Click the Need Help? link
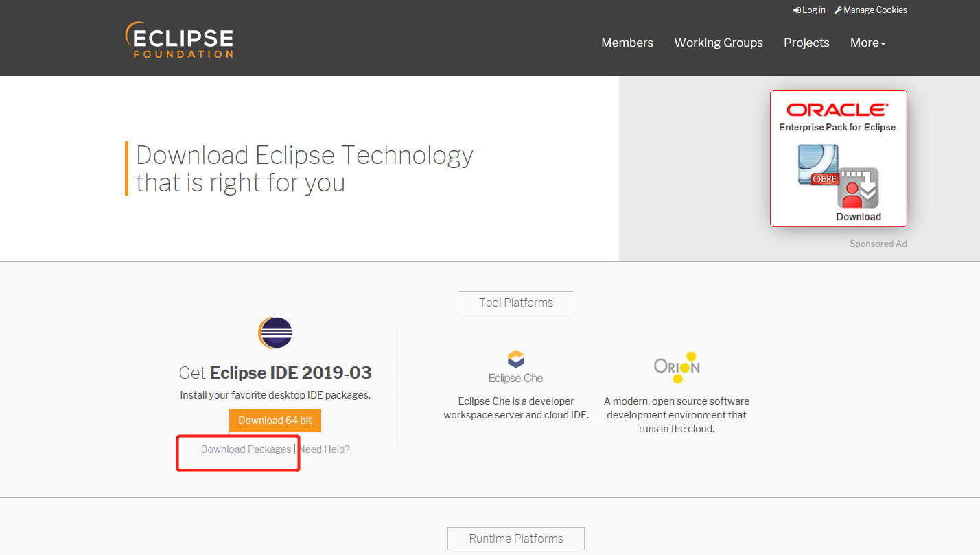Image resolution: width=980 pixels, height=555 pixels. (325, 449)
